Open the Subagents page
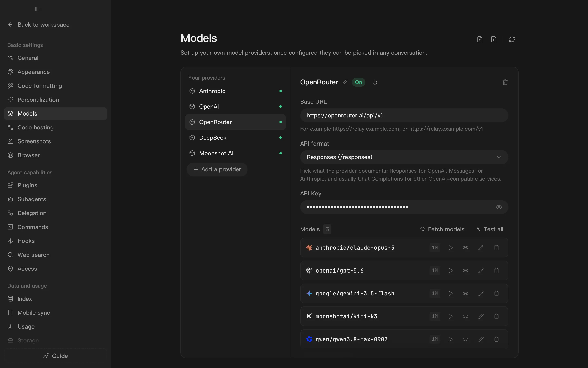588x368 pixels. point(55,199)
